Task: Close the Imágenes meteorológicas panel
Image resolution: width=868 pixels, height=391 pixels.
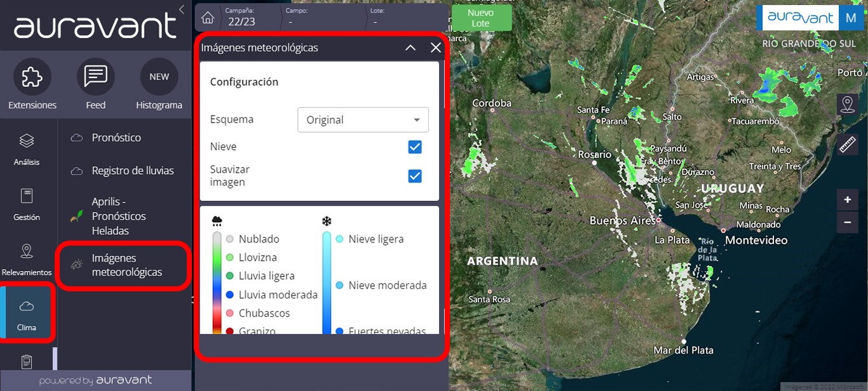Action: (x=435, y=48)
